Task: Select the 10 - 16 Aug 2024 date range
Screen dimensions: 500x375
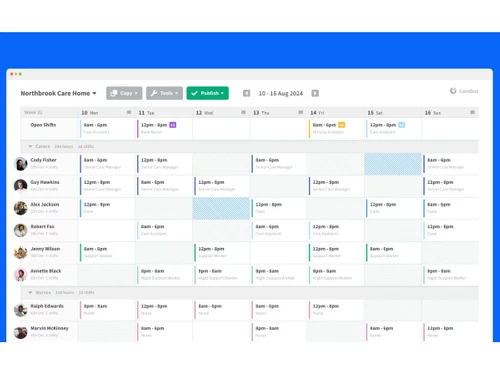Action: point(281,93)
